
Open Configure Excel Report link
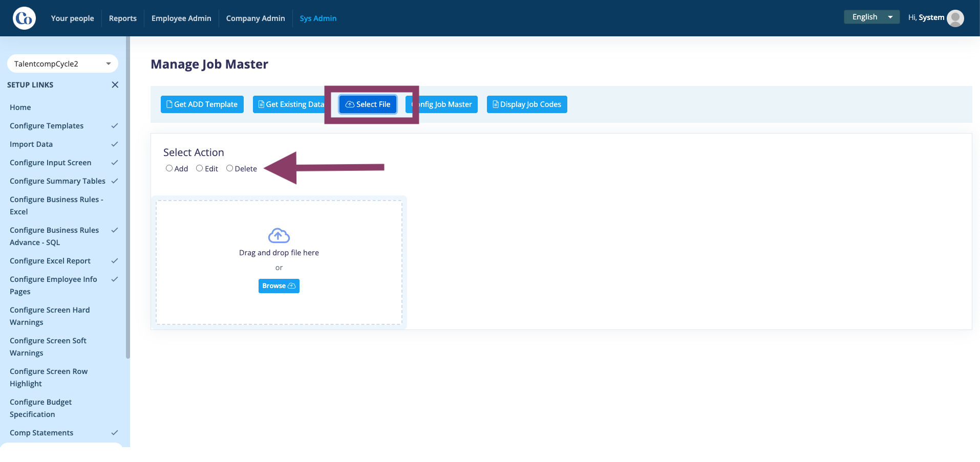(50, 261)
